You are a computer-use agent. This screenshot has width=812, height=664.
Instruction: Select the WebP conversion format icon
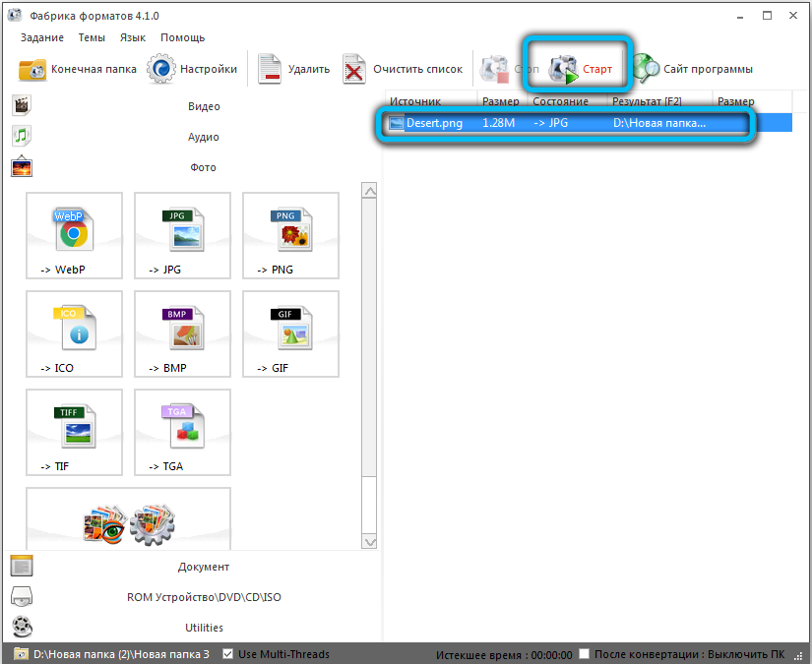75,235
